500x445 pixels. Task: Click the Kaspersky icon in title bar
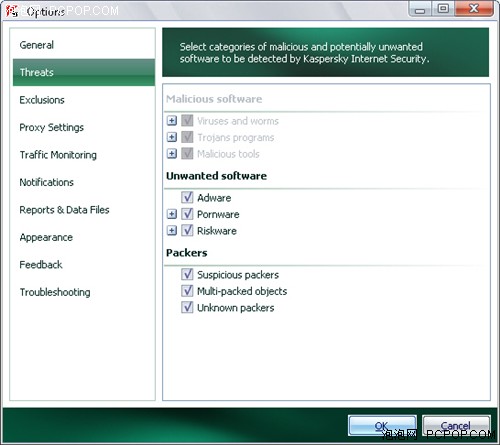pos(12,11)
